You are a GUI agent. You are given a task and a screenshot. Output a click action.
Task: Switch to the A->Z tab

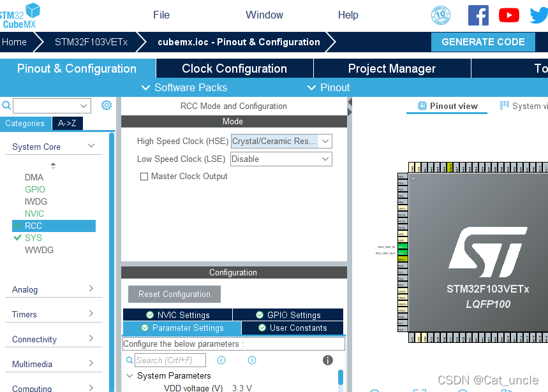[x=67, y=123]
